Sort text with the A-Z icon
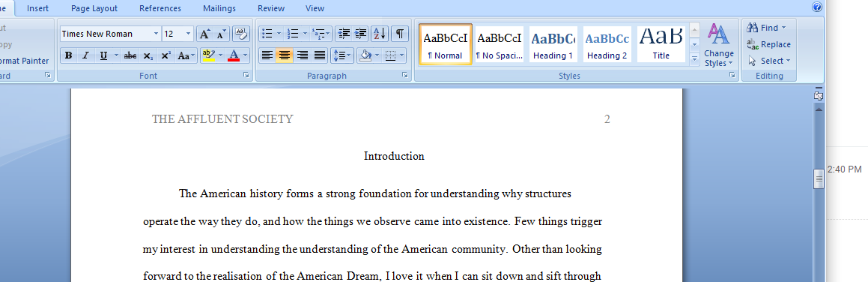 coord(380,34)
